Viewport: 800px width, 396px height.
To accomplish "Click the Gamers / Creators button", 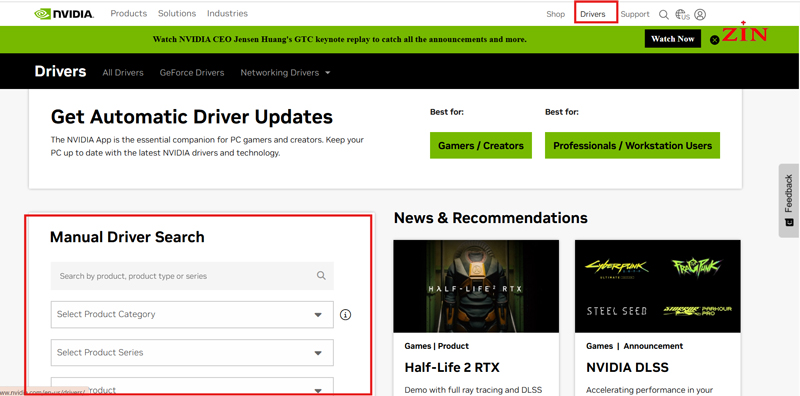I will coord(481,145).
